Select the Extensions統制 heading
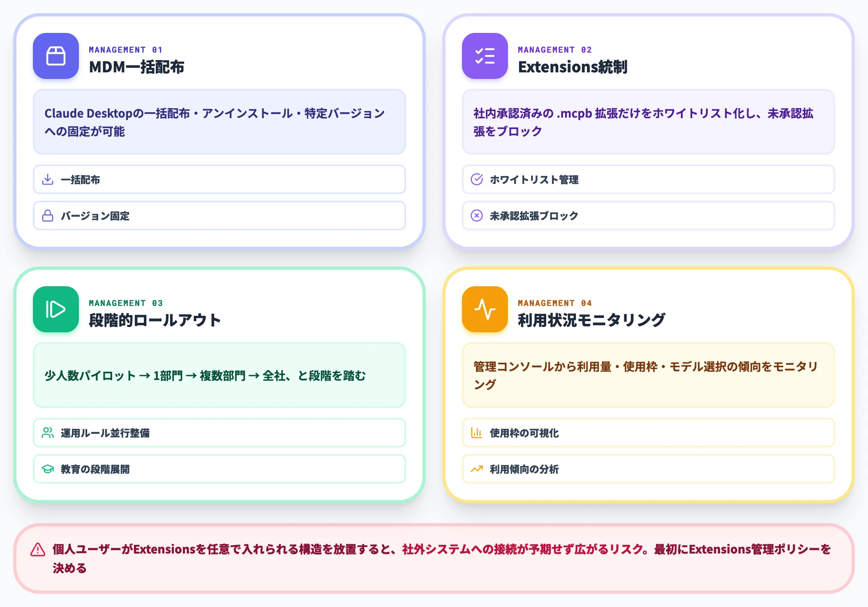Image resolution: width=868 pixels, height=607 pixels. point(573,67)
